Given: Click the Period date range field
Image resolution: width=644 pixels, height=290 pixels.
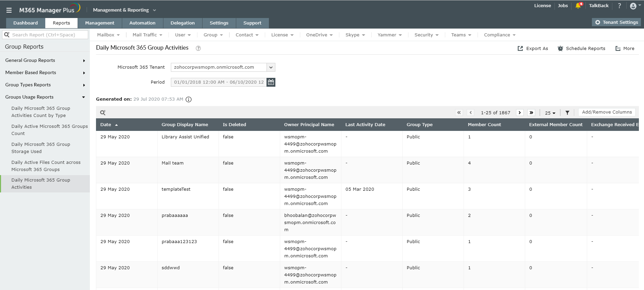Looking at the screenshot, I should [219, 82].
